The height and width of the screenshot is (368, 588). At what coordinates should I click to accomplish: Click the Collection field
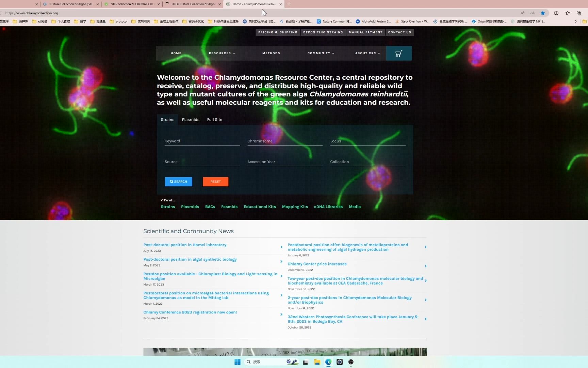coord(368,162)
